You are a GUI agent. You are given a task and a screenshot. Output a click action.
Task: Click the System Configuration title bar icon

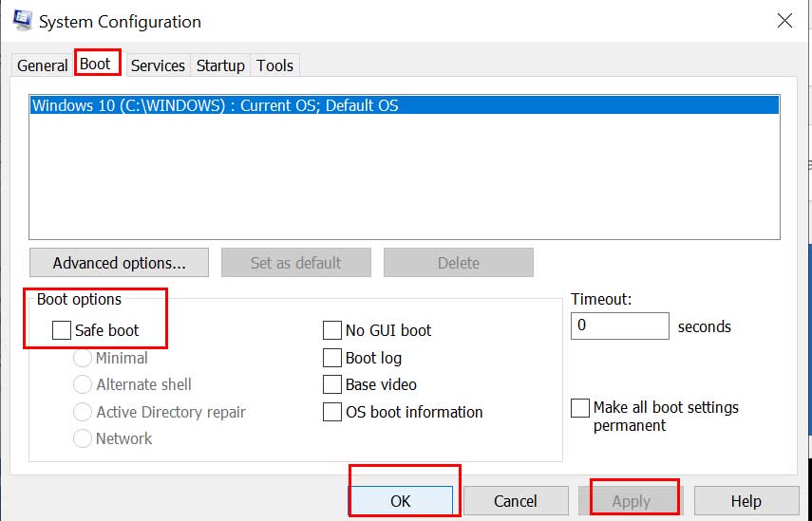coord(22,20)
